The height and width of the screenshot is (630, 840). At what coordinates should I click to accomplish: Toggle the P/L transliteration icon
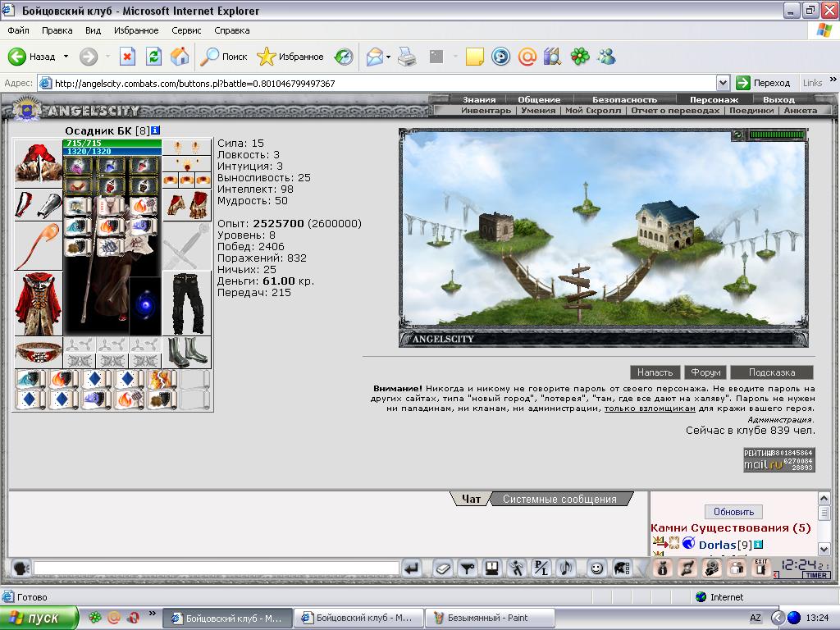point(541,568)
